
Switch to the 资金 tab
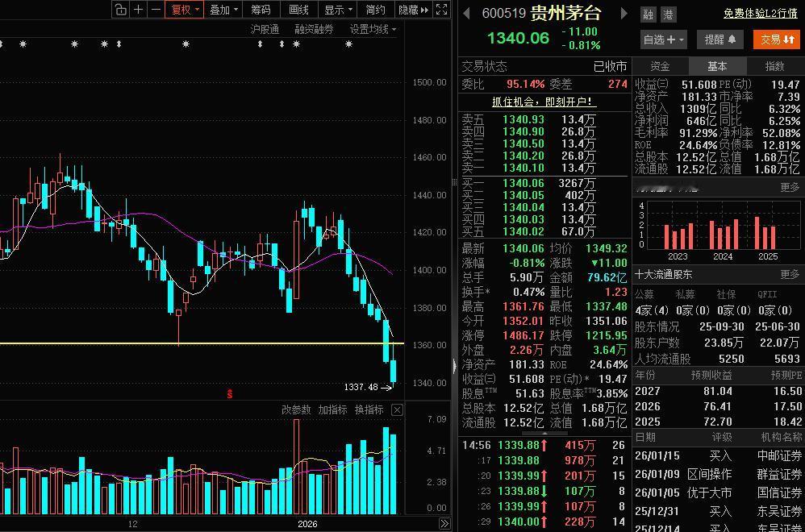[660, 66]
